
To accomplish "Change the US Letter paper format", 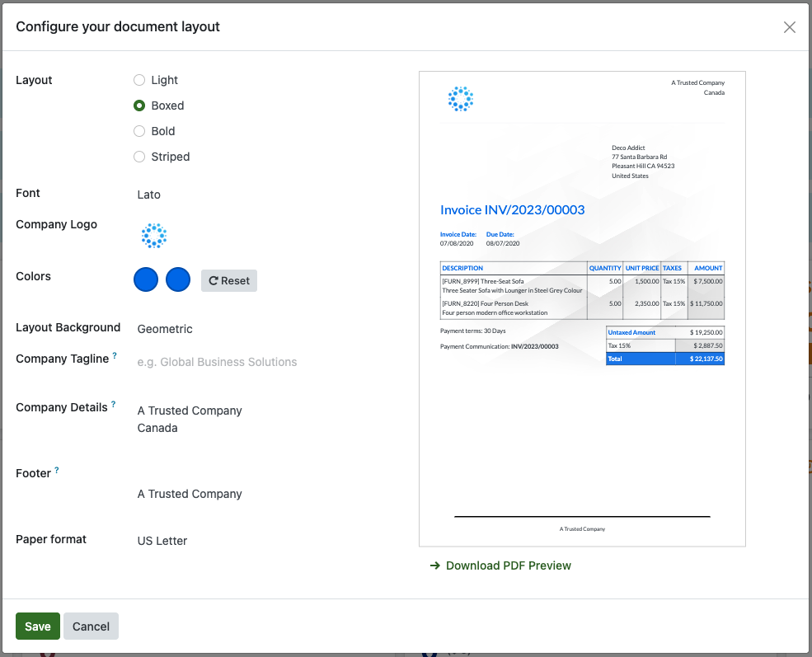I will click(x=162, y=541).
